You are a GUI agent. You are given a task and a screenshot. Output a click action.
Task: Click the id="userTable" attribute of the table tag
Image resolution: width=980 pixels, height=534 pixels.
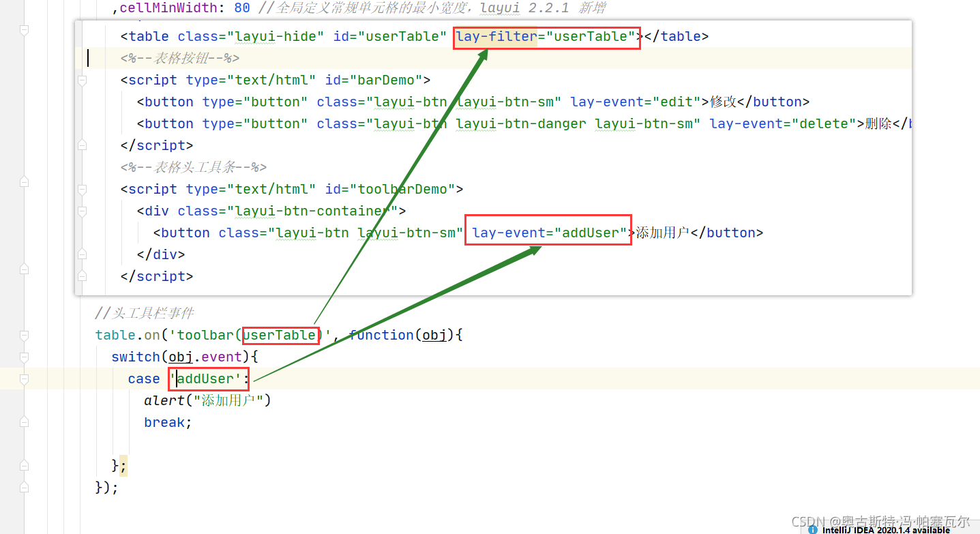(x=390, y=36)
